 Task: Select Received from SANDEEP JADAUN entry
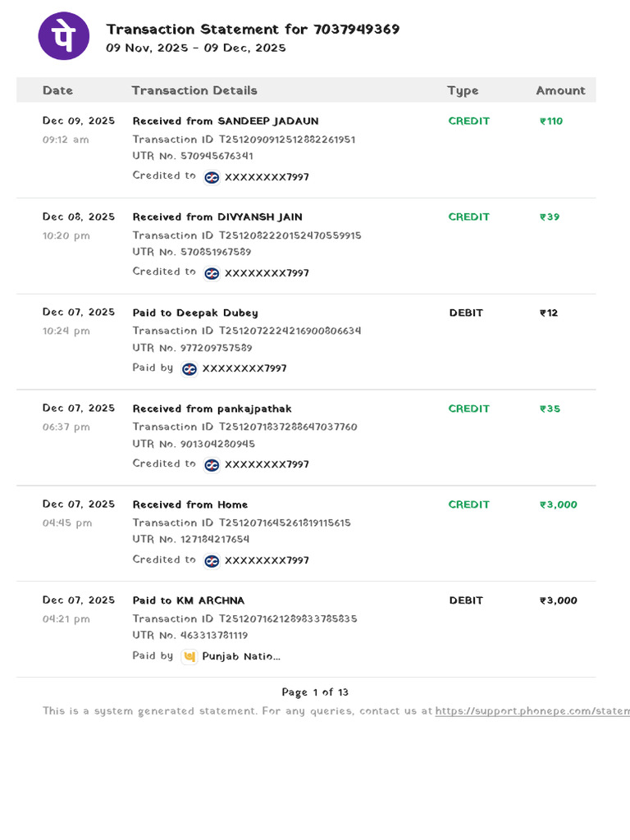coord(226,121)
